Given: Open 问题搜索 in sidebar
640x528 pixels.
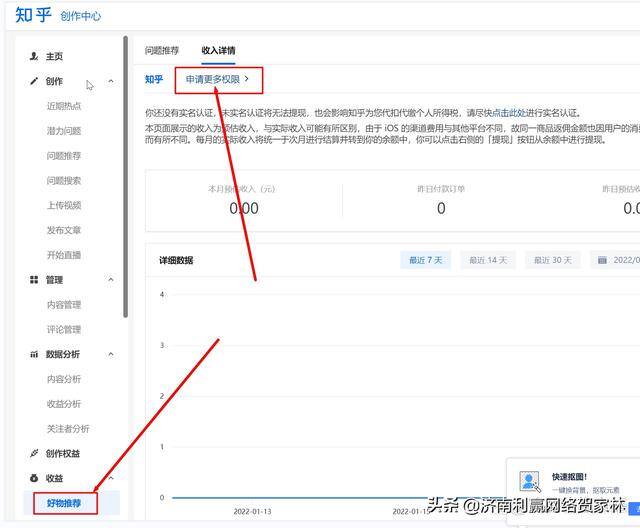Looking at the screenshot, I should (64, 181).
